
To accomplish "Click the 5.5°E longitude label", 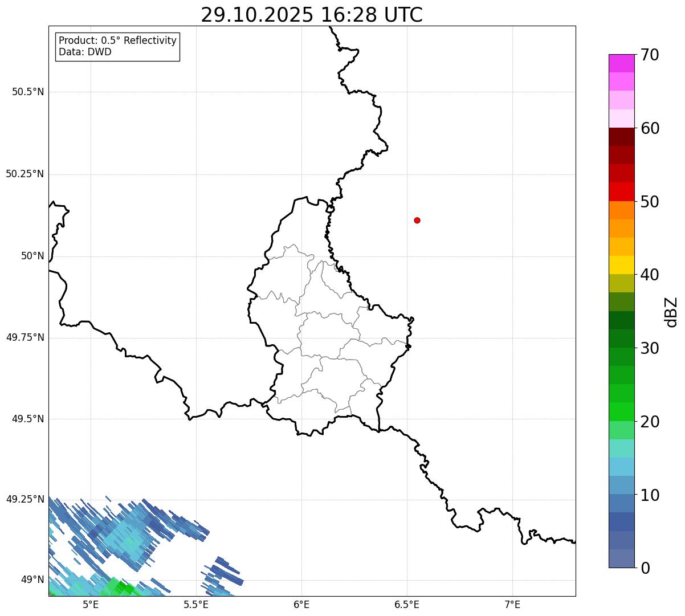I will coord(196,605).
